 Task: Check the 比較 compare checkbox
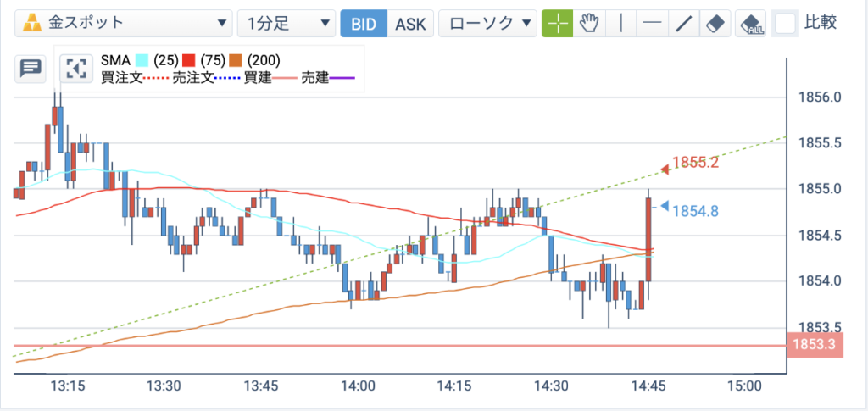tap(786, 24)
